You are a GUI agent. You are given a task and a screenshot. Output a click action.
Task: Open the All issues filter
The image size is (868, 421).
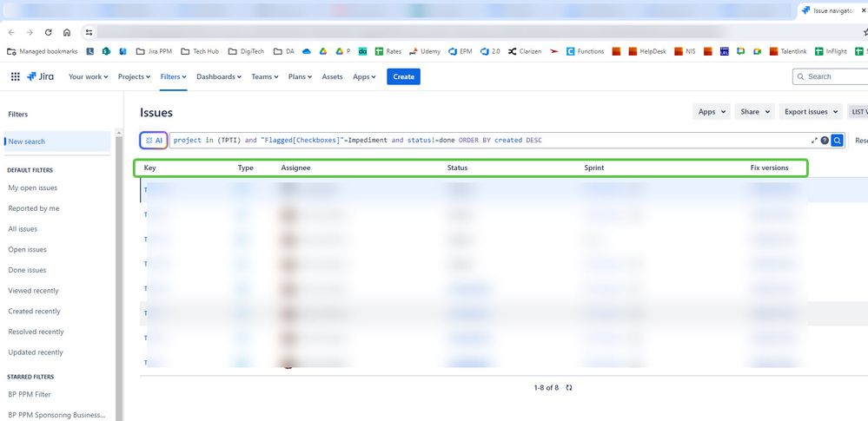[23, 229]
